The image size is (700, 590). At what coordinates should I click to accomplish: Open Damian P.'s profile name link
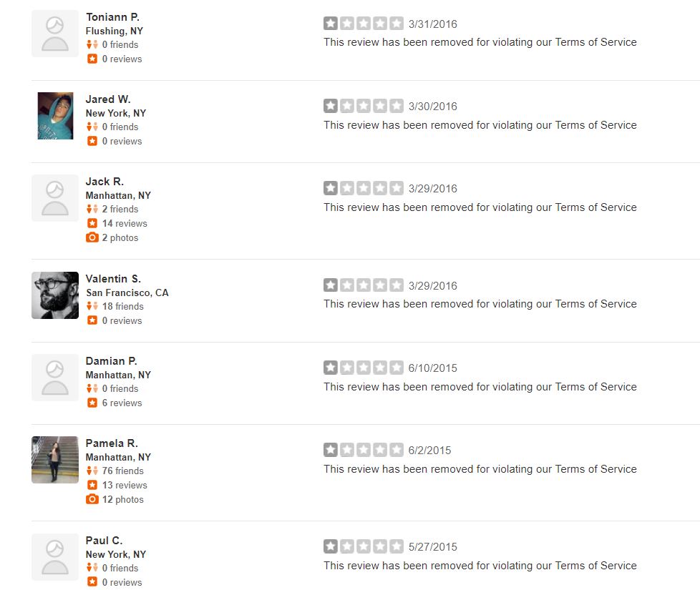click(x=111, y=360)
